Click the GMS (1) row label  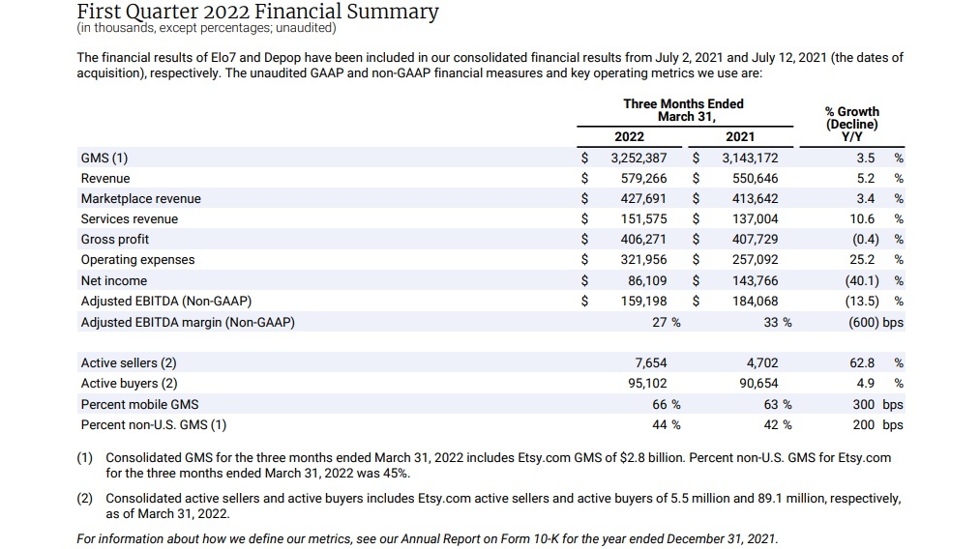coord(104,158)
